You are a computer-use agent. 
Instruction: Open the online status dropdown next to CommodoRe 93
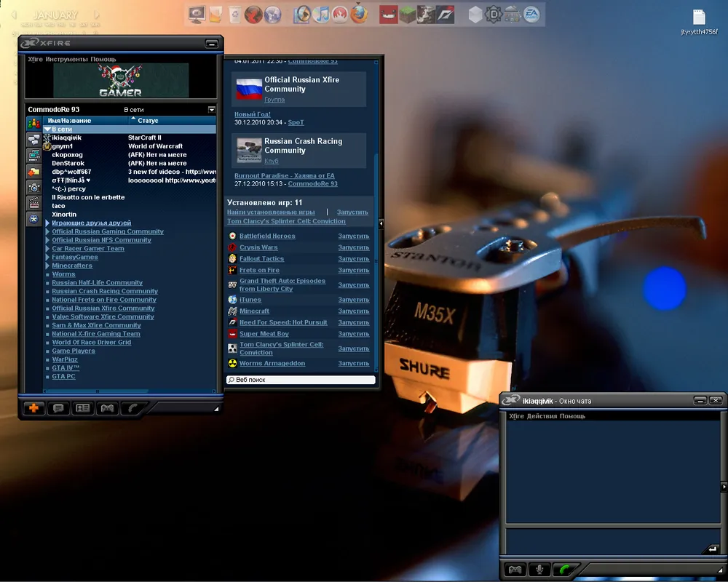tap(211, 110)
